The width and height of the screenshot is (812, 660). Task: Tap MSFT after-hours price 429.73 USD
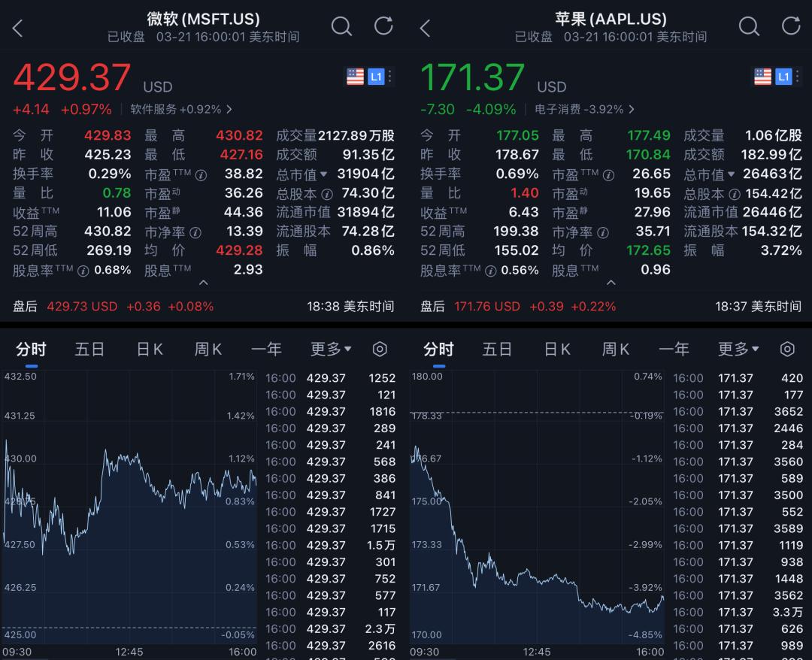pyautogui.click(x=82, y=307)
